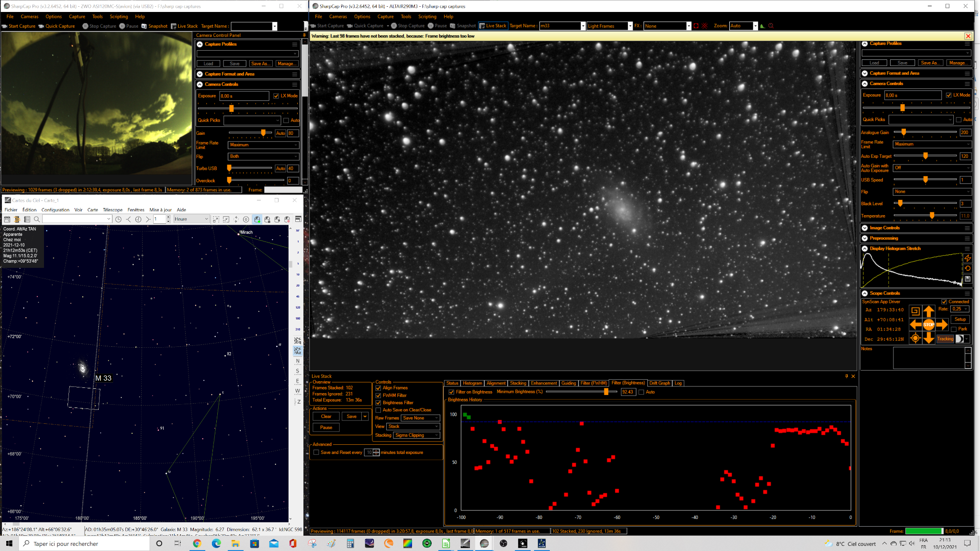Toggle the scope Connected checkbox

[944, 302]
